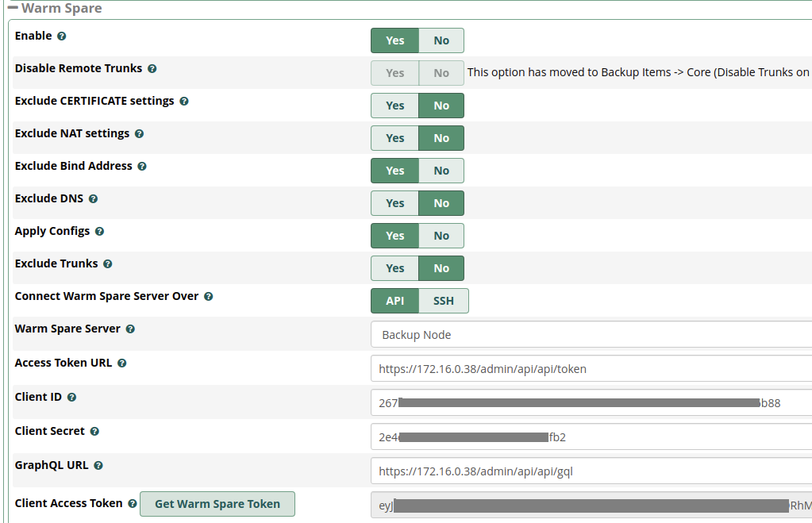This screenshot has width=812, height=523.
Task: Choose Yes for Exclude Trunks
Action: click(x=394, y=268)
